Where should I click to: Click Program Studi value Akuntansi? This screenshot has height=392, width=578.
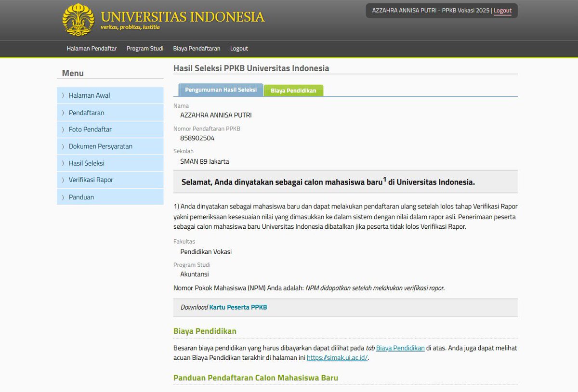click(195, 274)
